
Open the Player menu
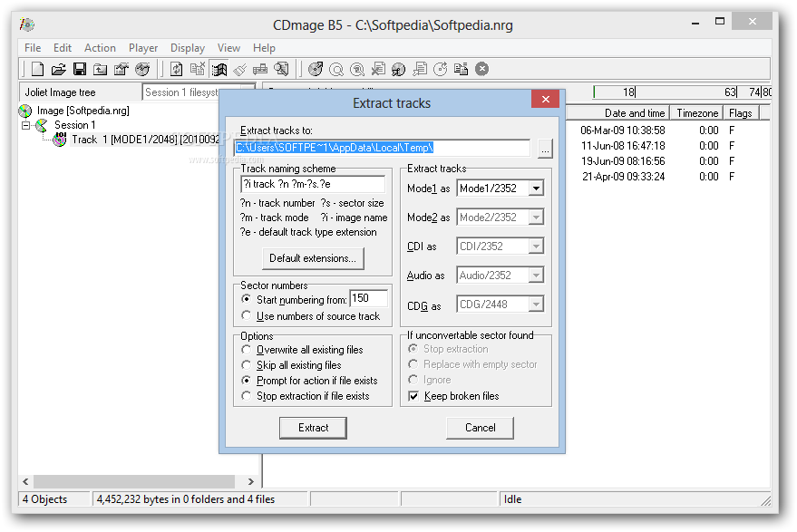click(x=143, y=48)
